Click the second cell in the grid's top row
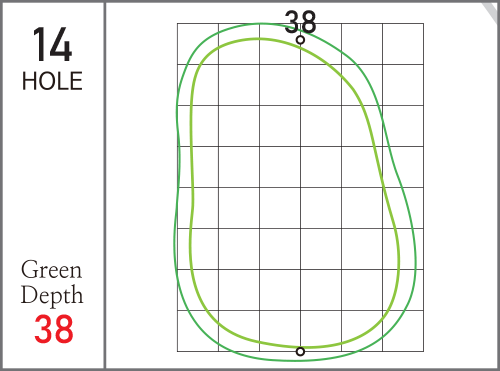Screen dimensions: 500x371 (239, 44)
